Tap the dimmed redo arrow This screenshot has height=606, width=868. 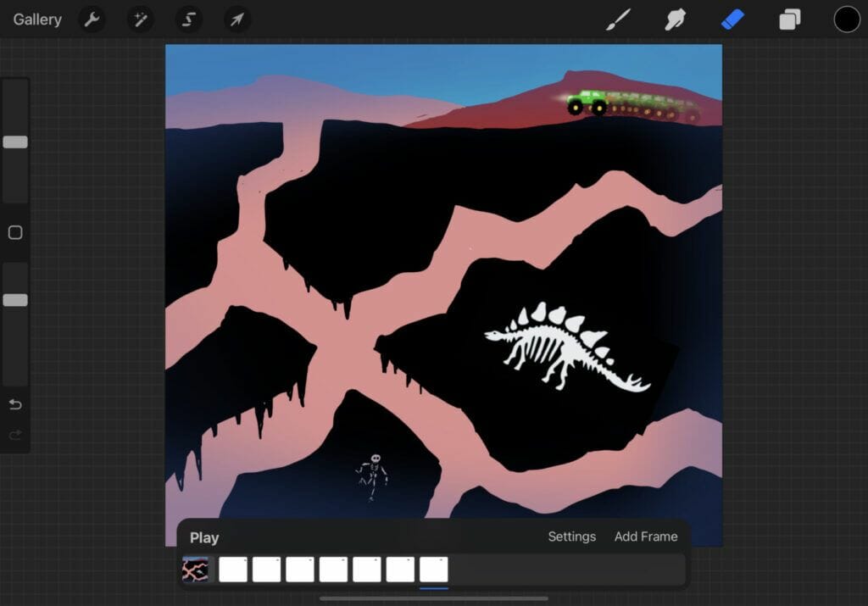tap(15, 435)
